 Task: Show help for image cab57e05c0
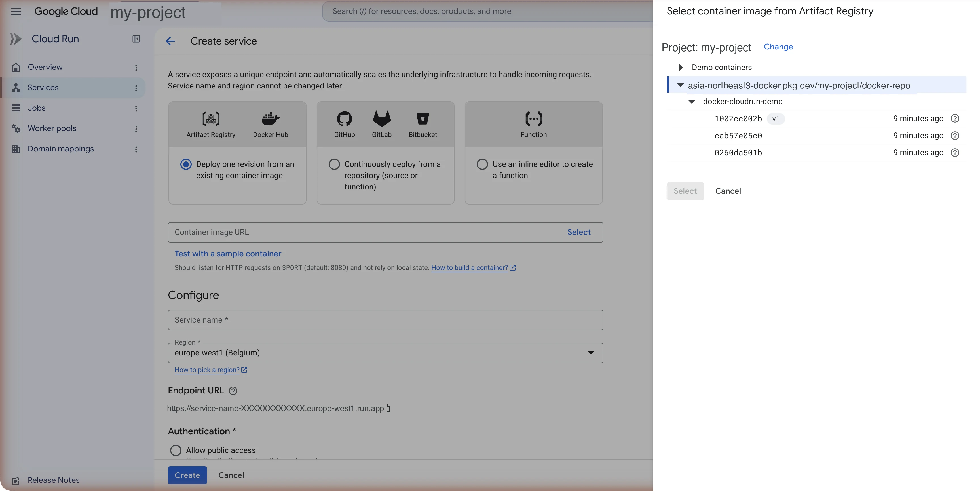coord(955,136)
